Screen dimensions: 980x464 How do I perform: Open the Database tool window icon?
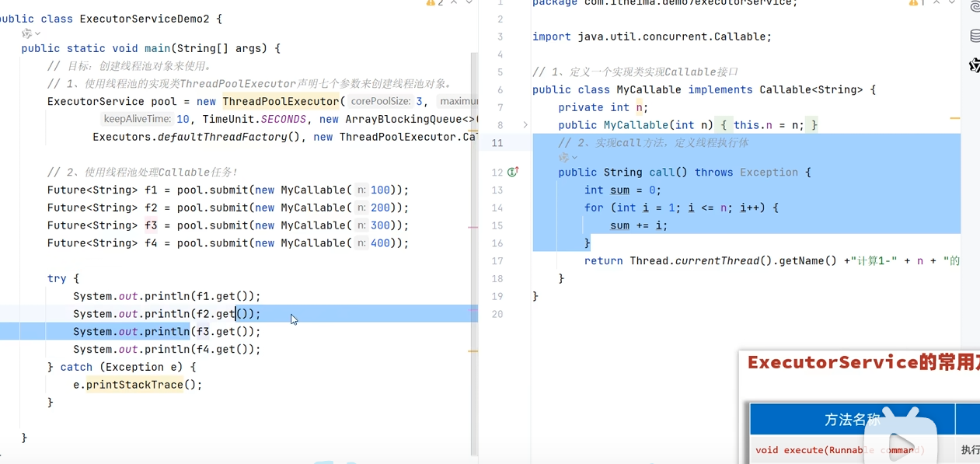[975, 37]
